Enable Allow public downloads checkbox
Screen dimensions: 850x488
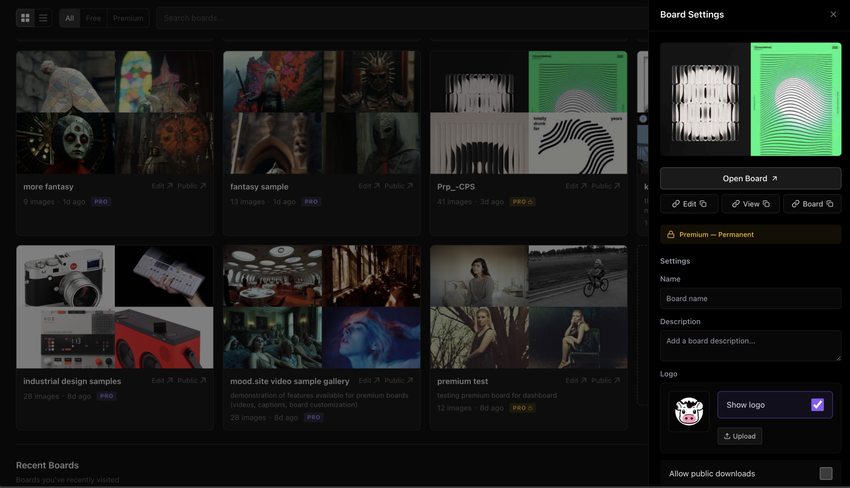coord(825,473)
